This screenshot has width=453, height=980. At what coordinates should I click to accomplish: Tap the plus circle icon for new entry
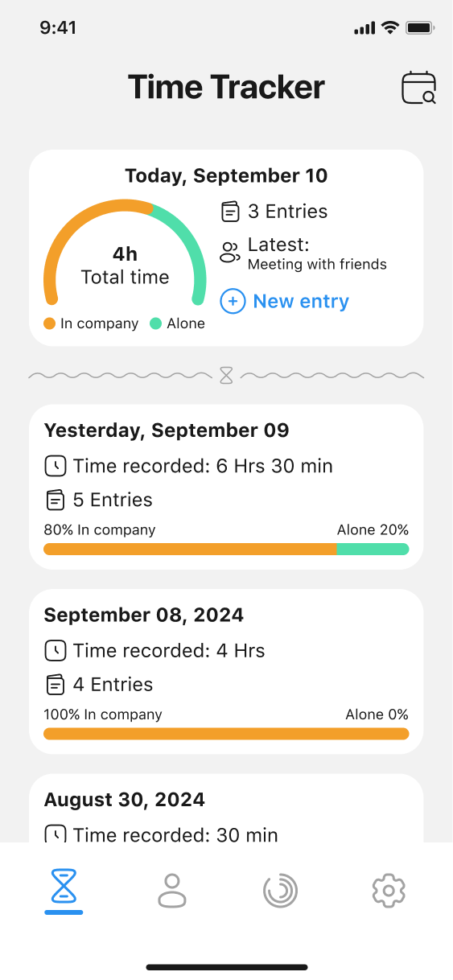(233, 302)
